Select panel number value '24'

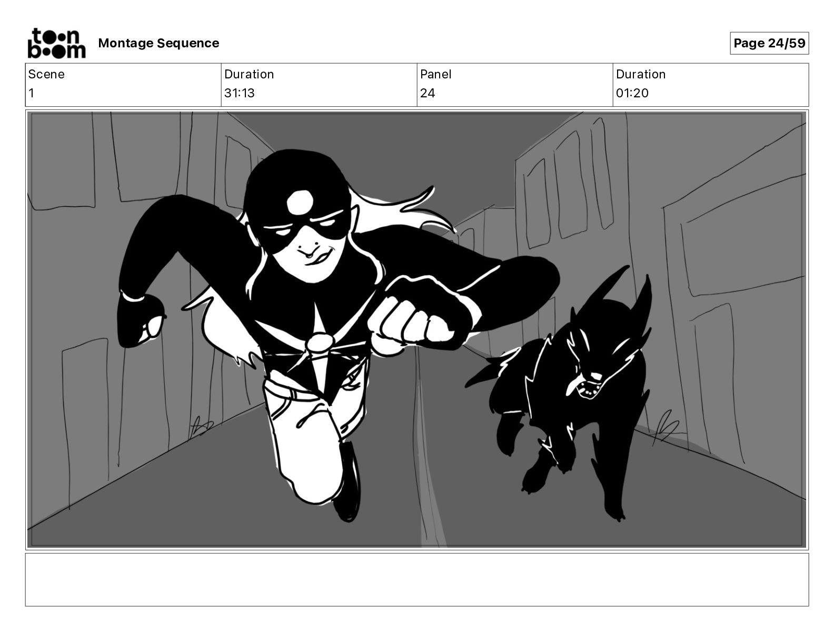click(428, 93)
